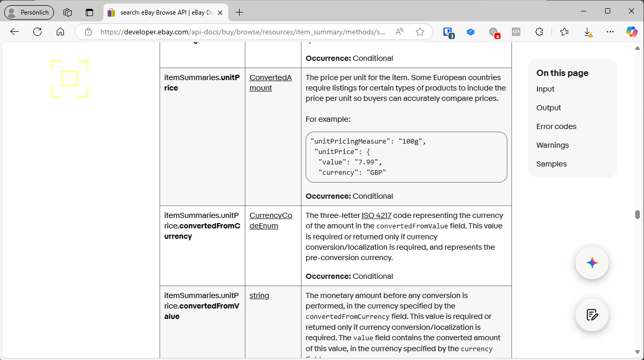
Task: Click the Read aloud icon
Action: point(399,32)
